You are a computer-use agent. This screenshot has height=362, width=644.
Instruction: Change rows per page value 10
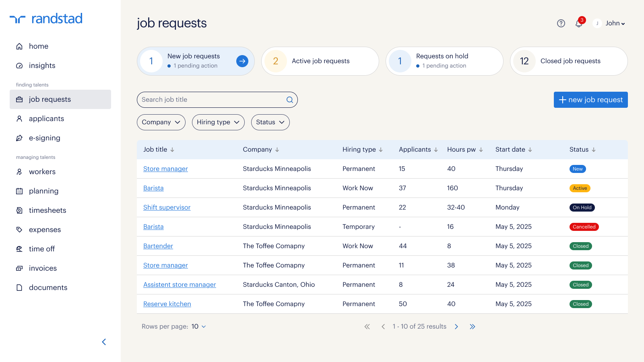coord(199,327)
